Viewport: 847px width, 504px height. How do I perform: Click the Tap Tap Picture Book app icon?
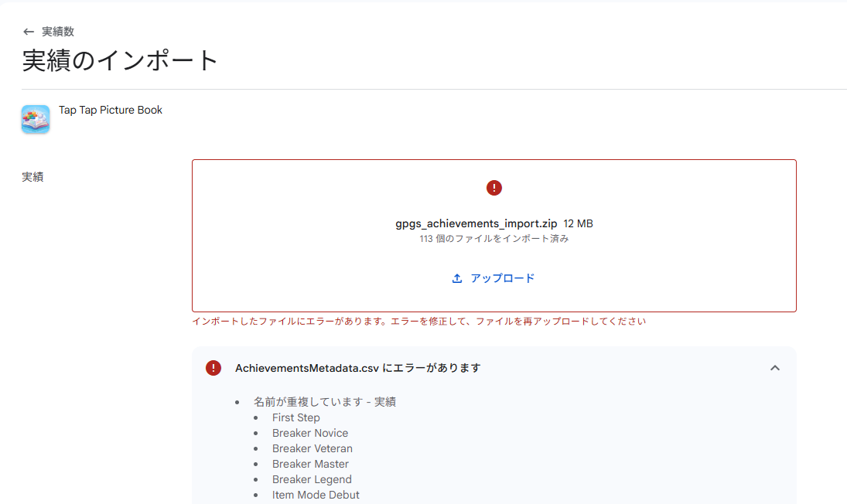36,119
